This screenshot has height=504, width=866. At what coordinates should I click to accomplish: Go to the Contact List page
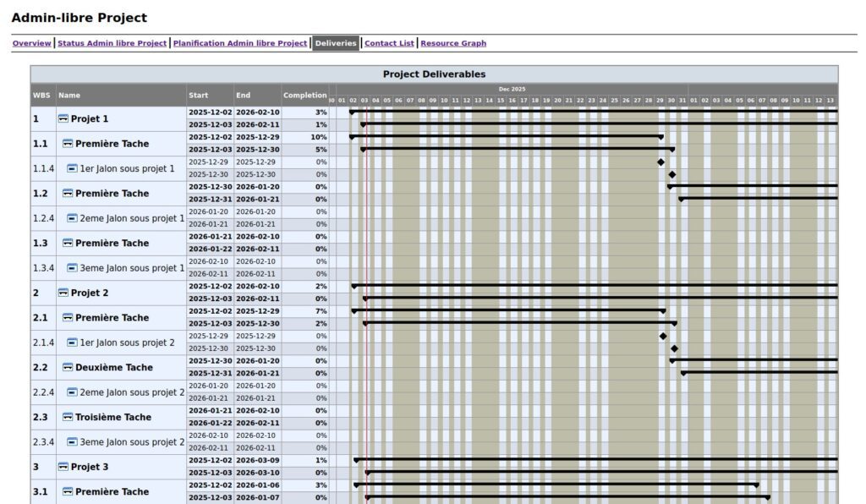389,43
